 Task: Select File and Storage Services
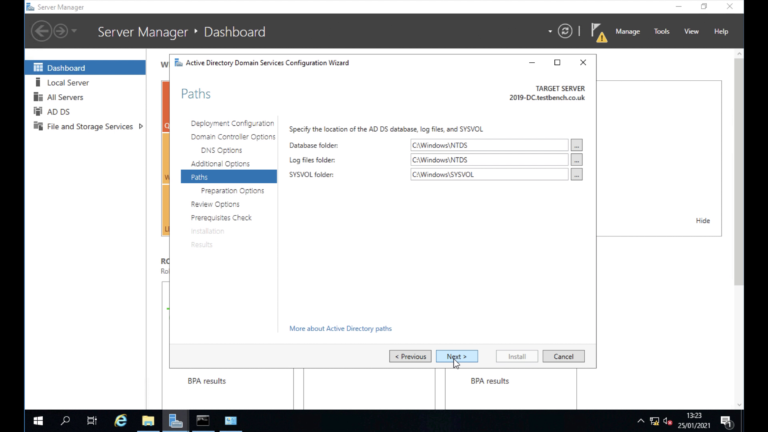click(90, 126)
